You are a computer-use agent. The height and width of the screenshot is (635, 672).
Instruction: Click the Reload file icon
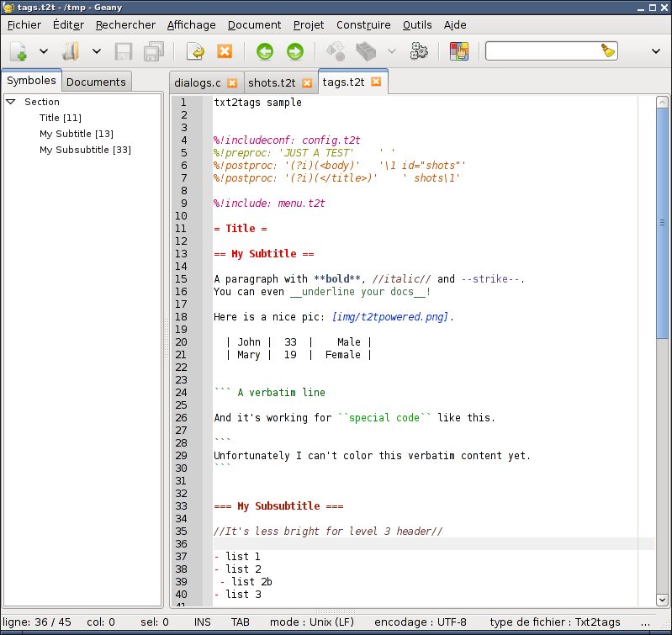(x=195, y=51)
